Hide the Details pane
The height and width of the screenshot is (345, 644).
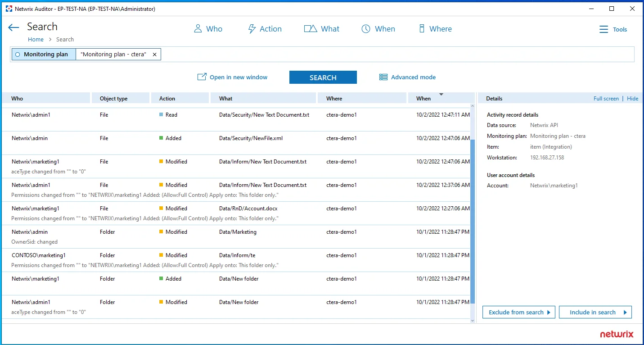click(633, 99)
